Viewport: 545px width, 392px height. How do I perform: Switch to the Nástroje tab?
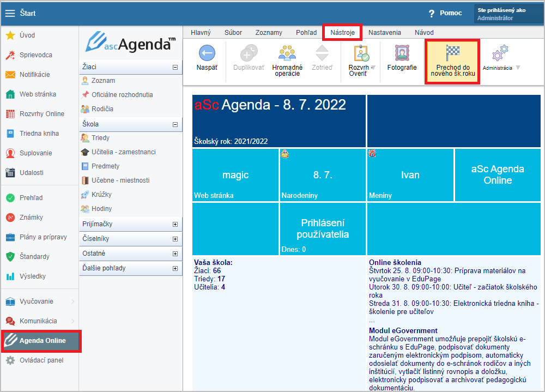click(x=342, y=32)
